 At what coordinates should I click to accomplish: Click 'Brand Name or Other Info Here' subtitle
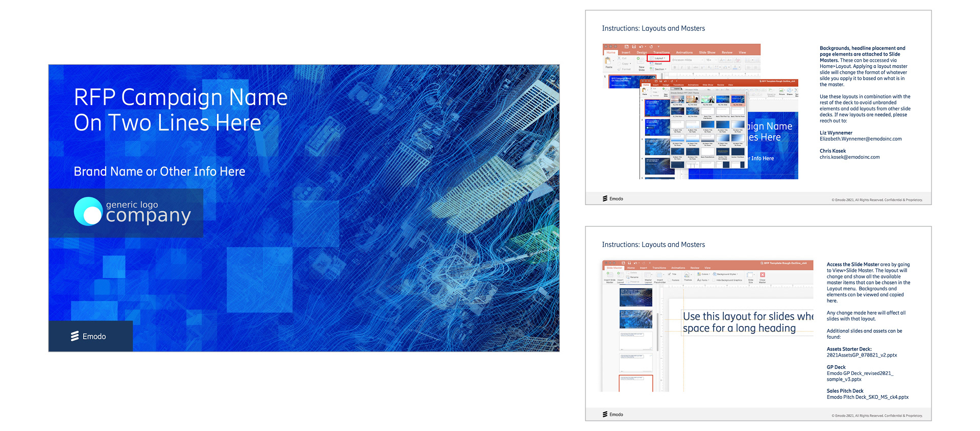tap(159, 171)
